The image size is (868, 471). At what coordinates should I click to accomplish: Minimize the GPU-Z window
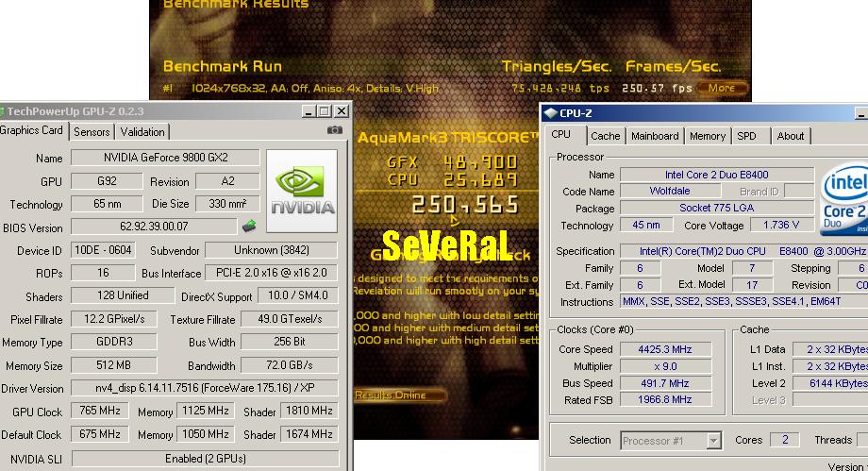click(309, 111)
